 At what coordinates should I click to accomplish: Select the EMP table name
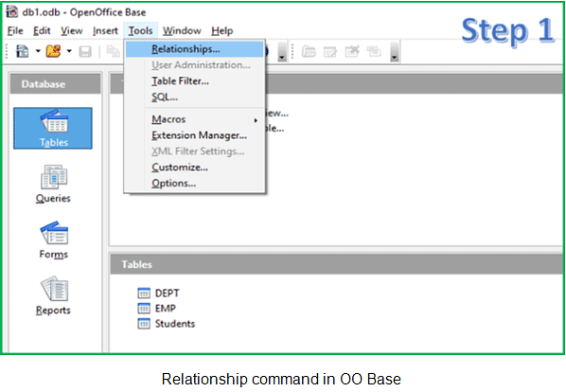(166, 309)
